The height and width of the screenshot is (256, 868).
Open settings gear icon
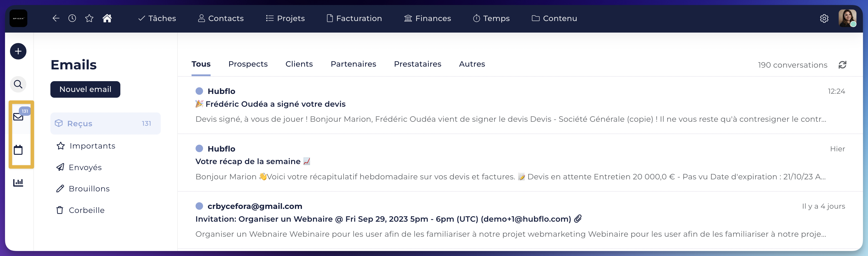(x=824, y=19)
